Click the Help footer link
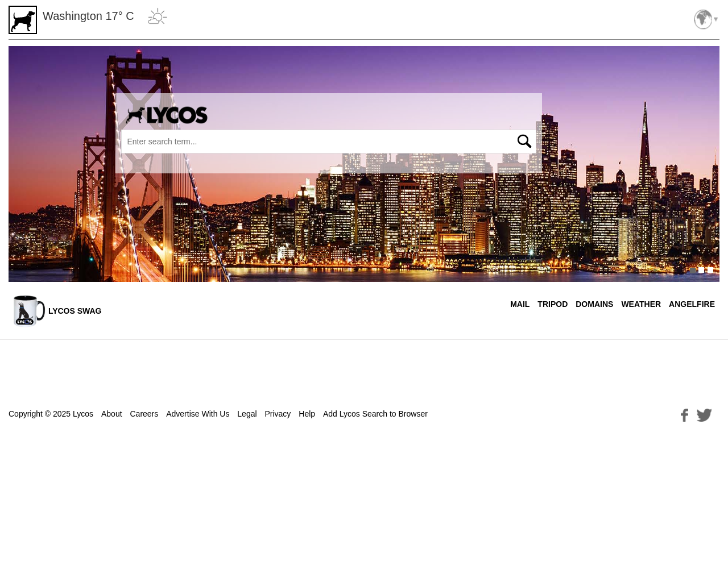Image resolution: width=728 pixels, height=582 pixels. point(307,414)
